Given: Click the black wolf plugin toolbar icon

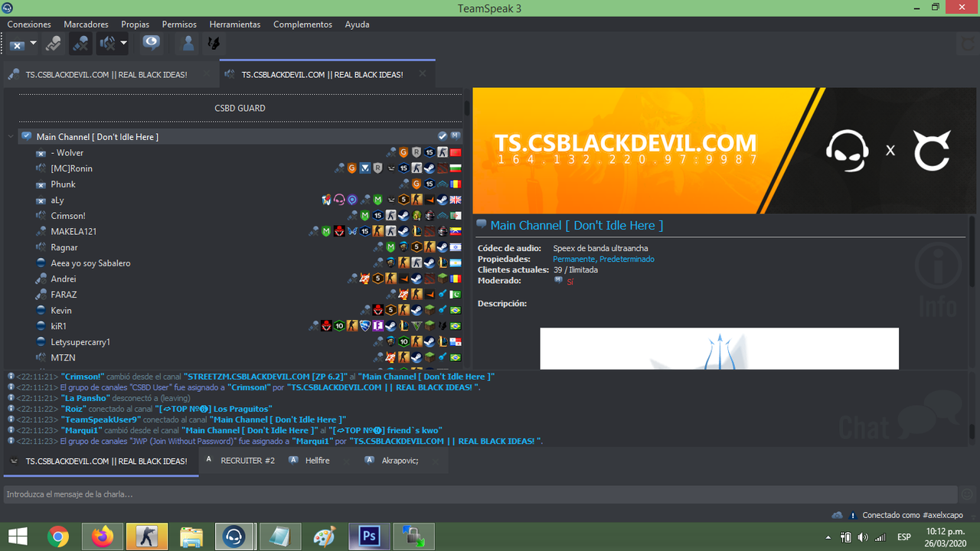Looking at the screenshot, I should point(213,44).
